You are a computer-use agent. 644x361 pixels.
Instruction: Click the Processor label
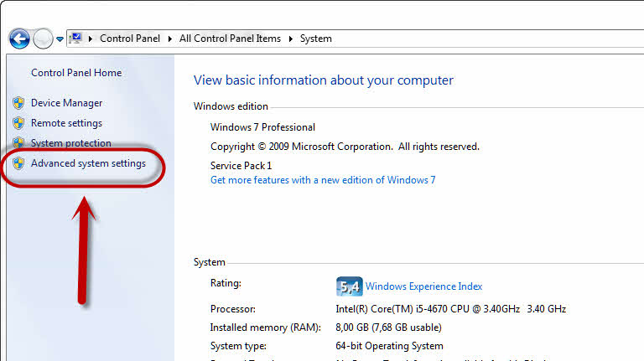click(233, 309)
